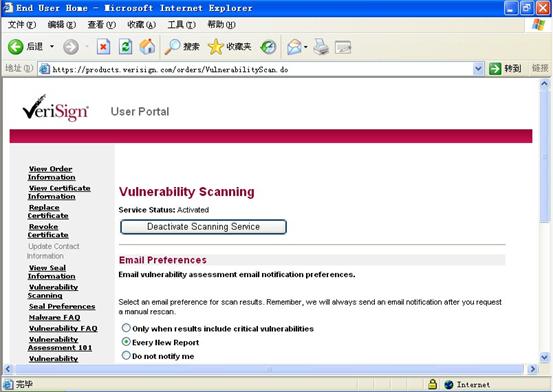Open the File (文件) menu

[x=22, y=25]
